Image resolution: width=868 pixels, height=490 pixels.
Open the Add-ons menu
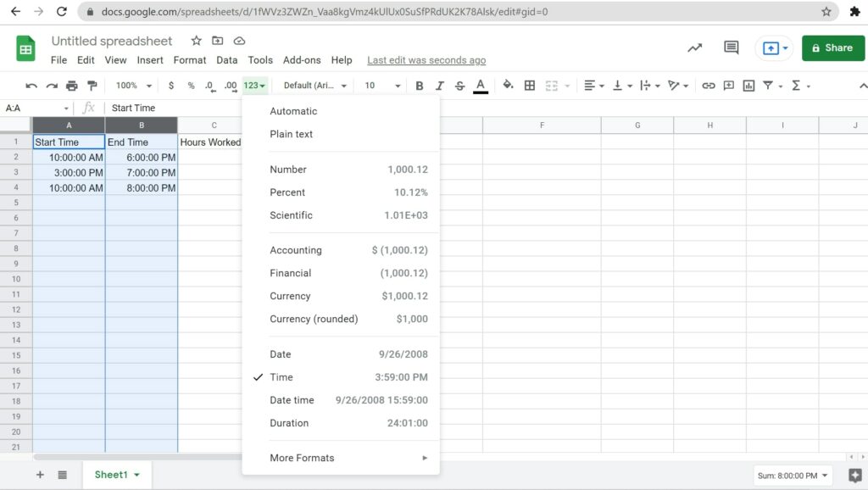302,60
